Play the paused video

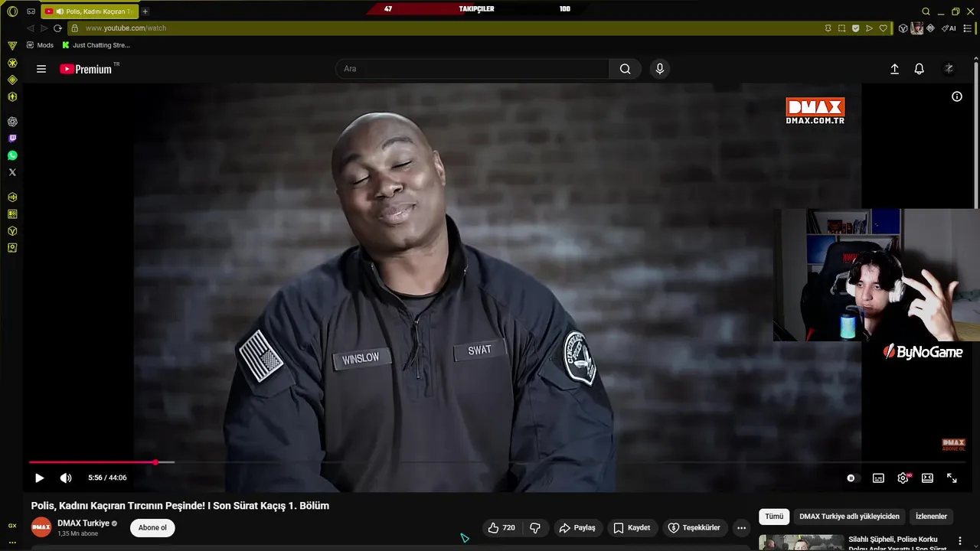point(40,478)
